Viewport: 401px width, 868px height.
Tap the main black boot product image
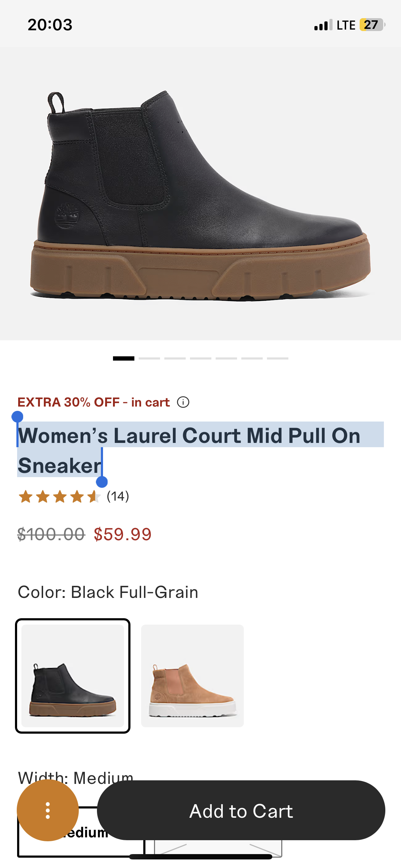coord(200,194)
